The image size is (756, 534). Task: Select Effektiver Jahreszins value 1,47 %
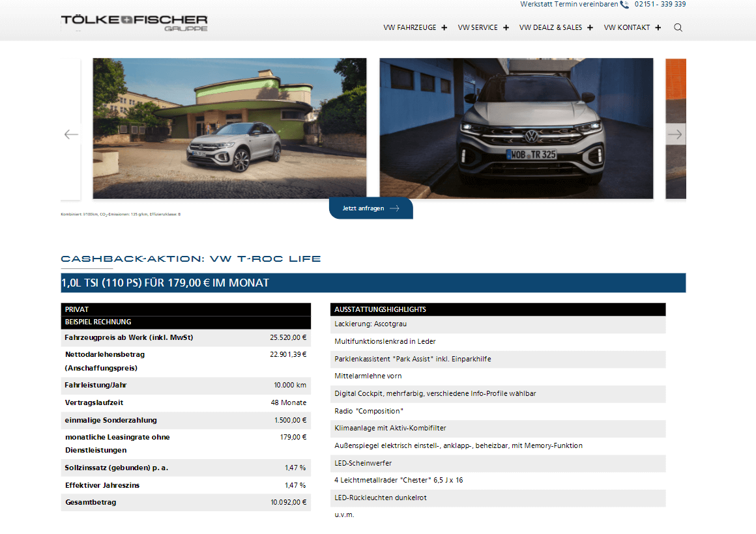[295, 485]
